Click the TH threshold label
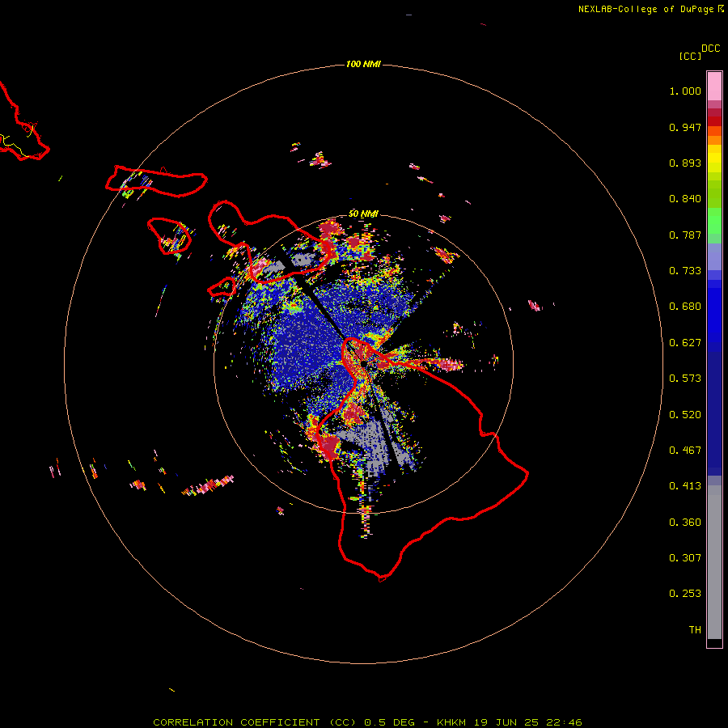This screenshot has width=728, height=728. tap(695, 630)
